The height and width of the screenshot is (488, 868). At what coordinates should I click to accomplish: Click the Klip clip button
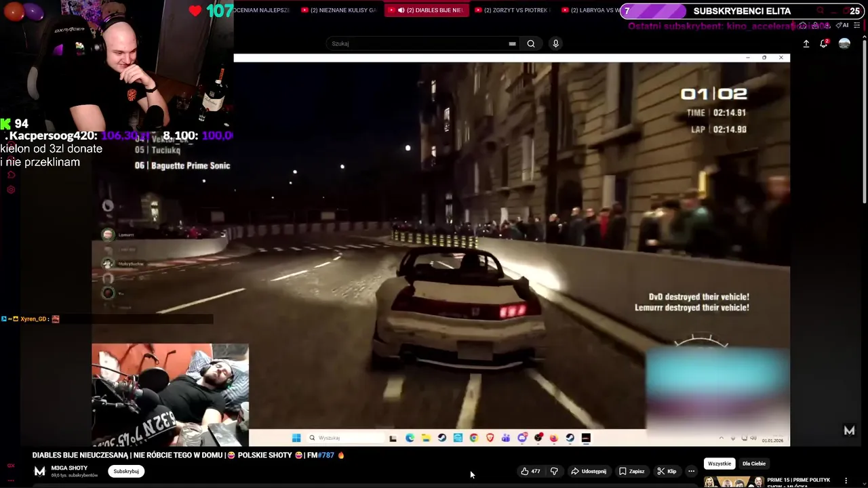[667, 471]
